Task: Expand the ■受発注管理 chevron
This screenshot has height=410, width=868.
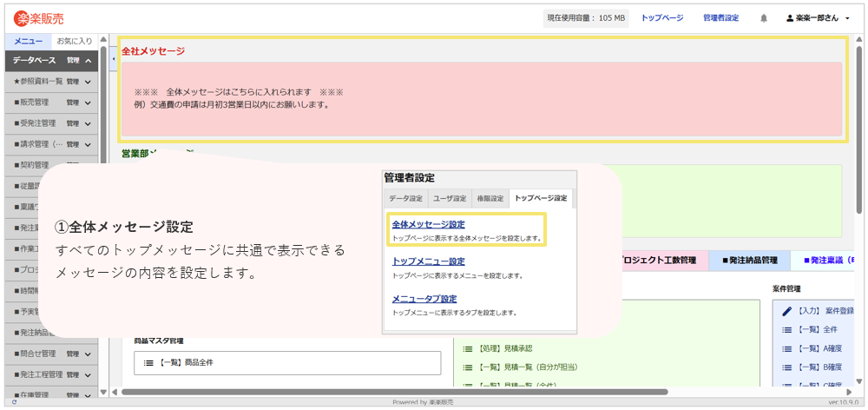Action: click(x=88, y=123)
